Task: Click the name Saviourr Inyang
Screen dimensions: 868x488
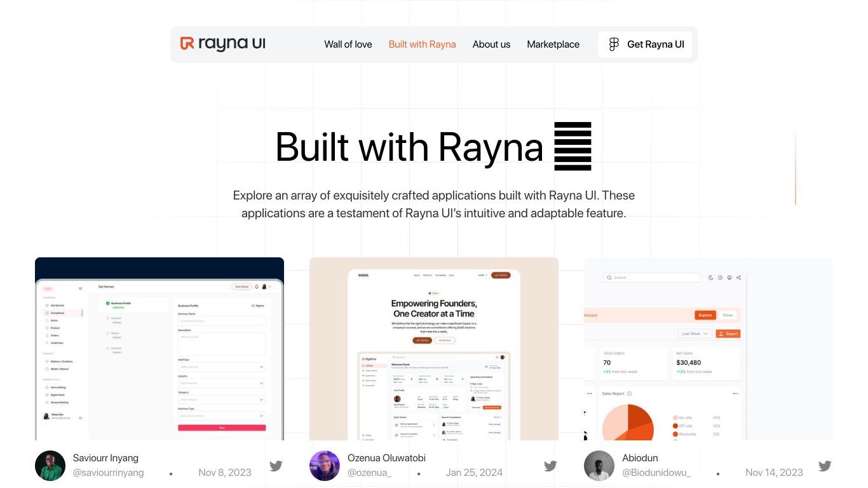Action: 105,458
